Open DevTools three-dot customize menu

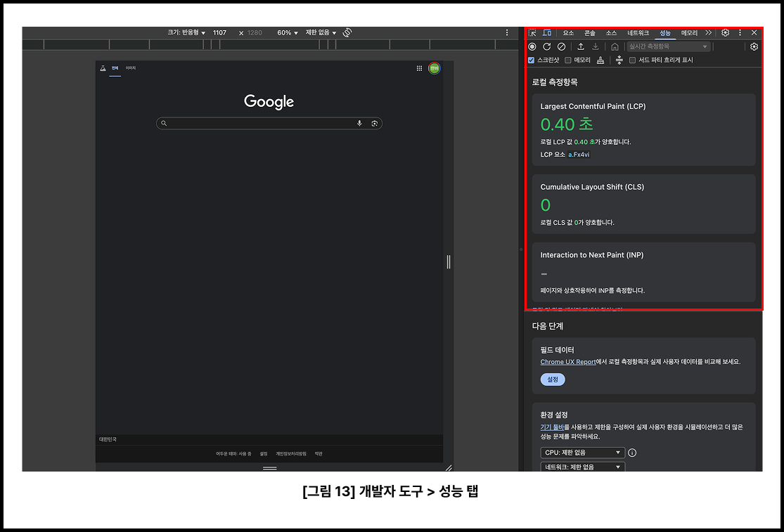740,32
